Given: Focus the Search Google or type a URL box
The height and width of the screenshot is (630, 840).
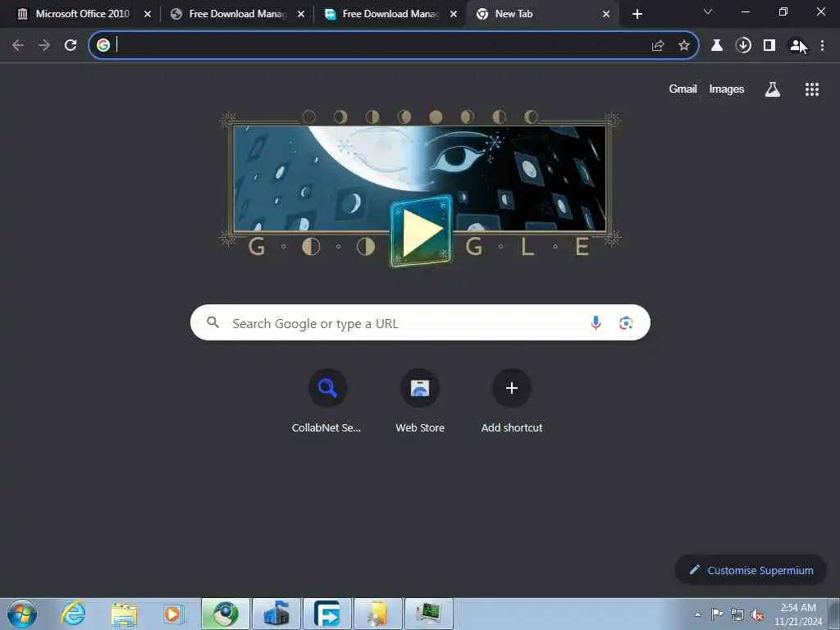Looking at the screenshot, I should 420,322.
